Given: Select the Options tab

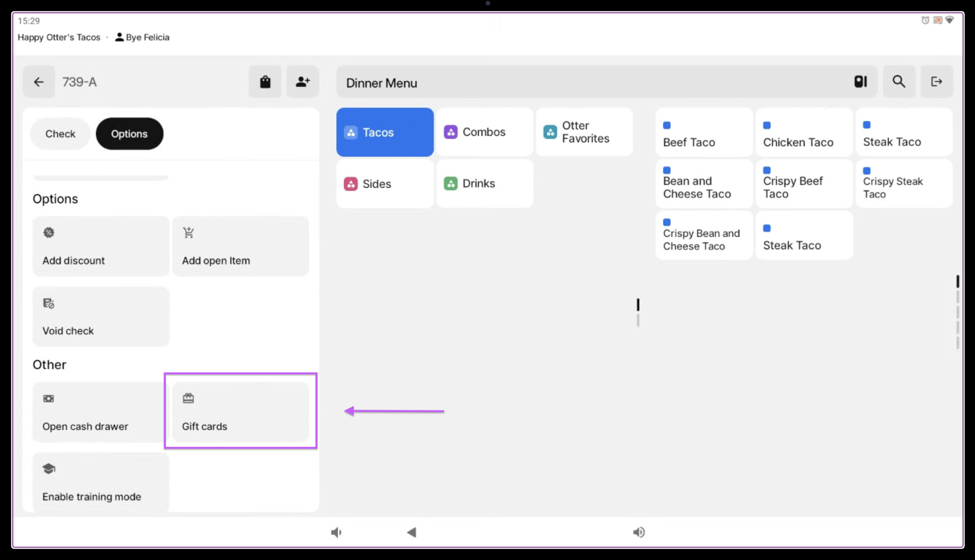Looking at the screenshot, I should tap(129, 134).
